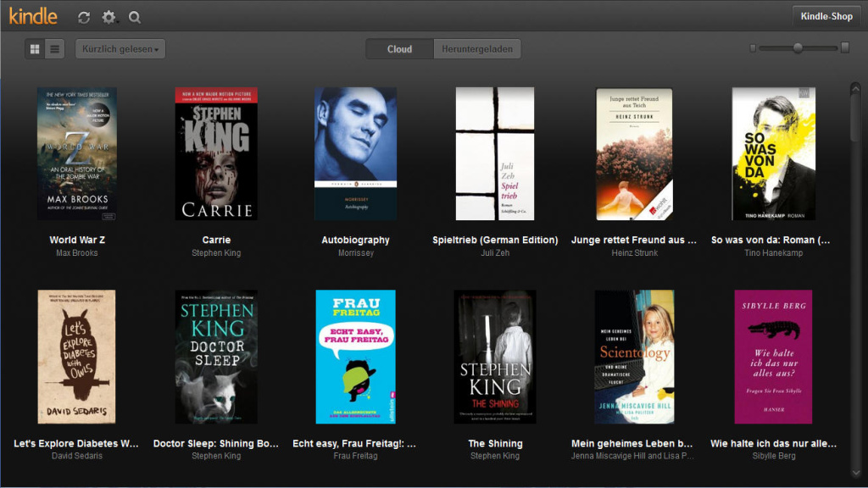Click the title 'Autobiography'
Image resolution: width=868 pixels, height=488 pixels.
click(355, 240)
